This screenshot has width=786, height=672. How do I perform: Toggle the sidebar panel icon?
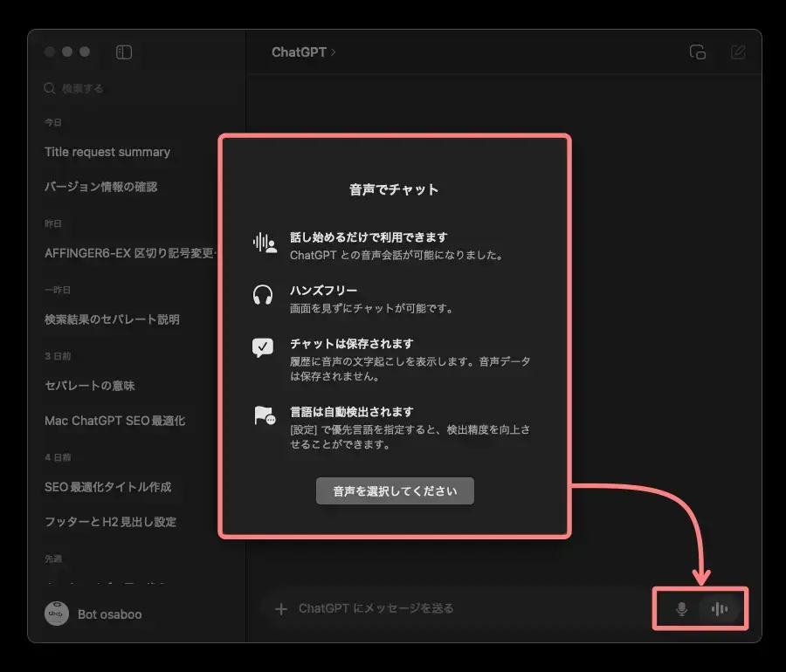tap(124, 52)
